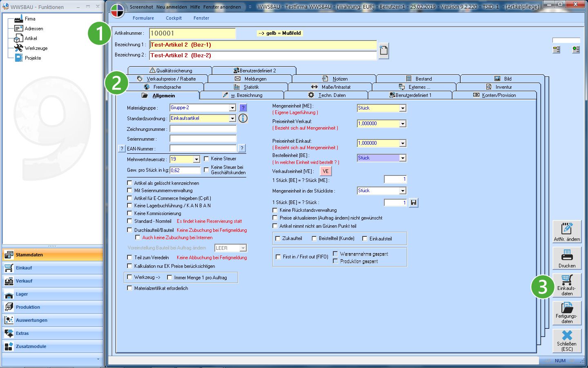Switch to the Verkaufspreise / Rabatte tab

click(x=167, y=79)
